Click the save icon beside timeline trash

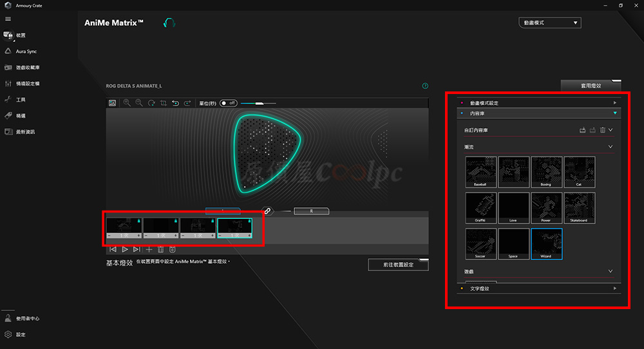click(173, 249)
